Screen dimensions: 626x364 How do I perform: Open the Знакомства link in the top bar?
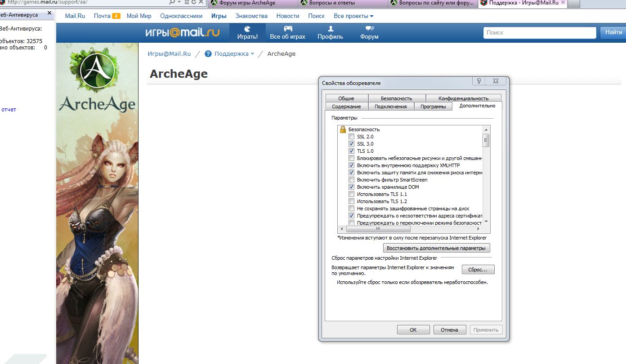click(x=251, y=16)
